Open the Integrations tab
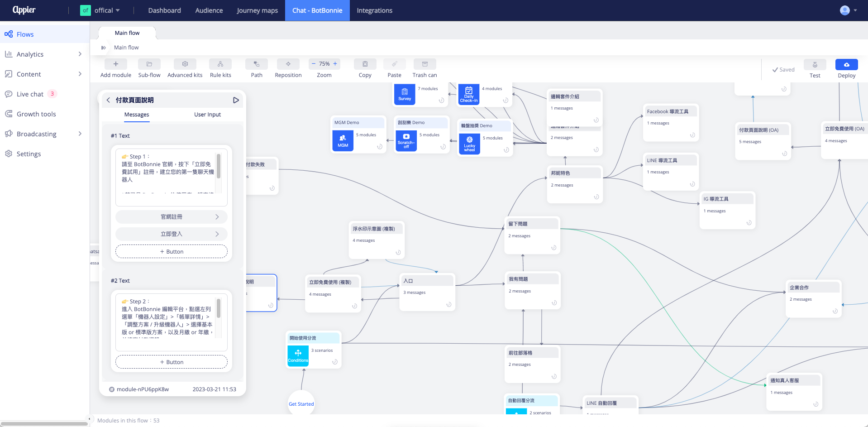The height and width of the screenshot is (427, 868). click(375, 10)
